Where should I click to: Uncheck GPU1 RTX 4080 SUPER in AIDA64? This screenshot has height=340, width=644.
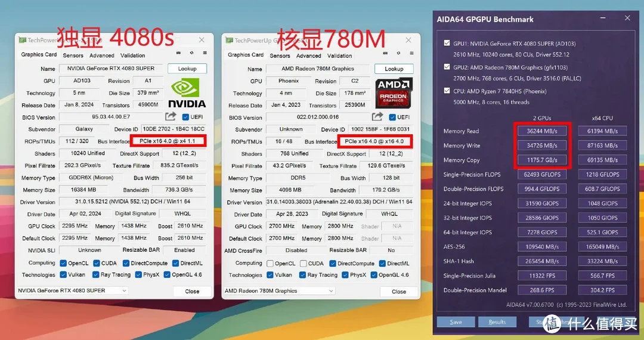447,43
